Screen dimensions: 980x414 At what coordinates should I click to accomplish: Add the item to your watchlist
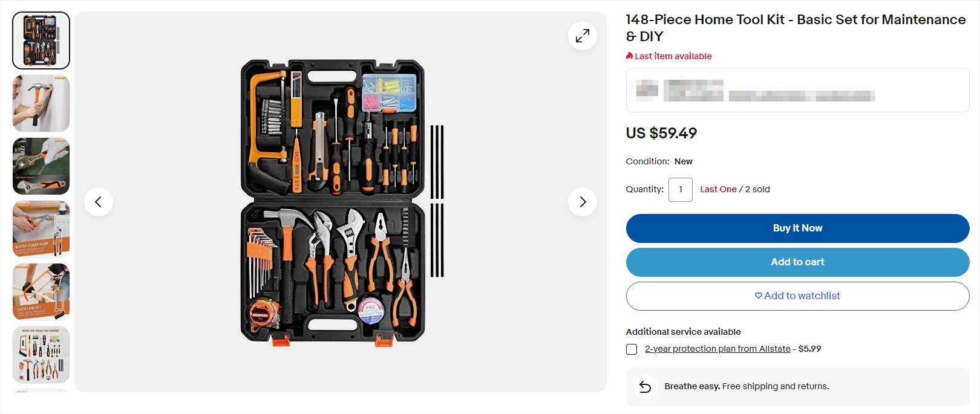pos(797,296)
